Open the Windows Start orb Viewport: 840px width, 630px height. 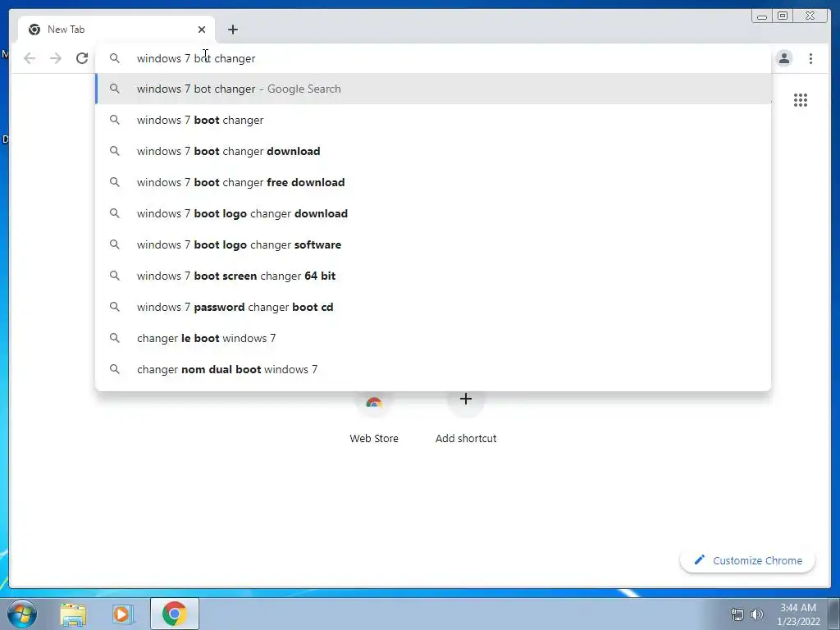point(22,614)
